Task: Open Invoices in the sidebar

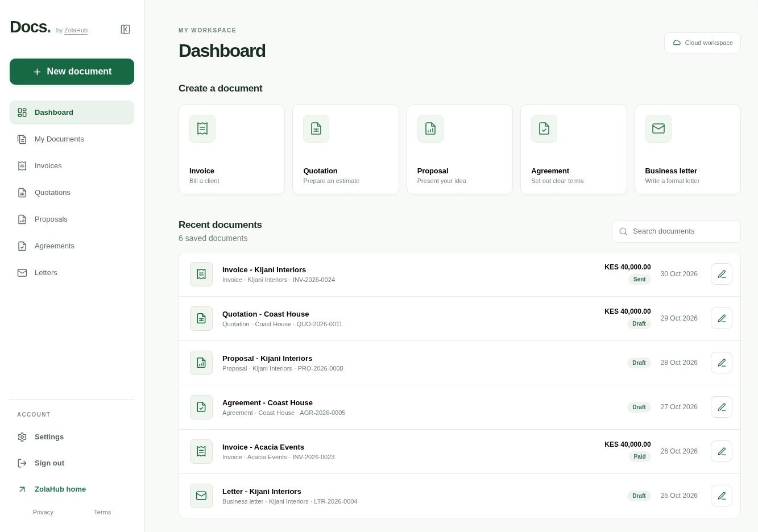Action: click(x=72, y=166)
